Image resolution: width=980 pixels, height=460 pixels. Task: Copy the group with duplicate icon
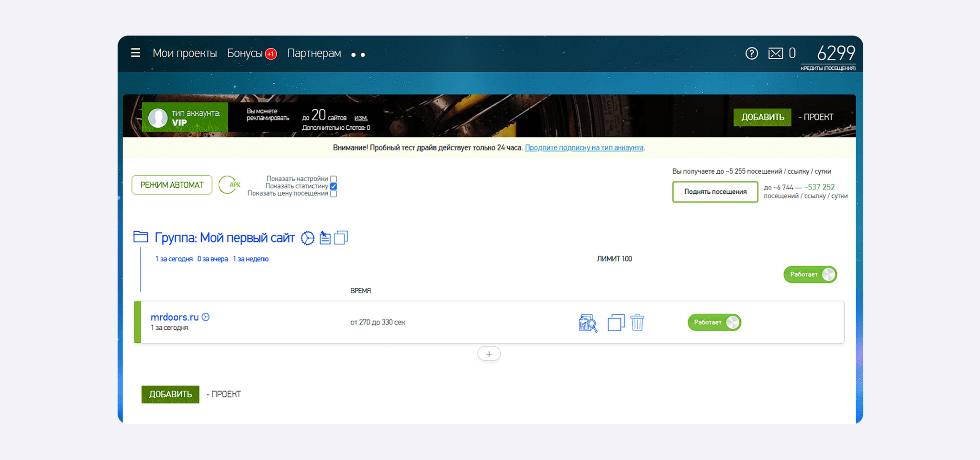pyautogui.click(x=341, y=237)
